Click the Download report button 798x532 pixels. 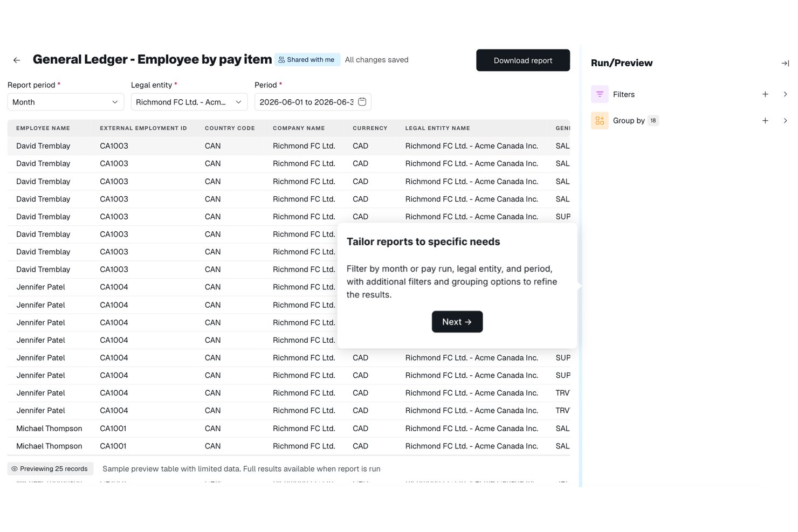tap(523, 60)
